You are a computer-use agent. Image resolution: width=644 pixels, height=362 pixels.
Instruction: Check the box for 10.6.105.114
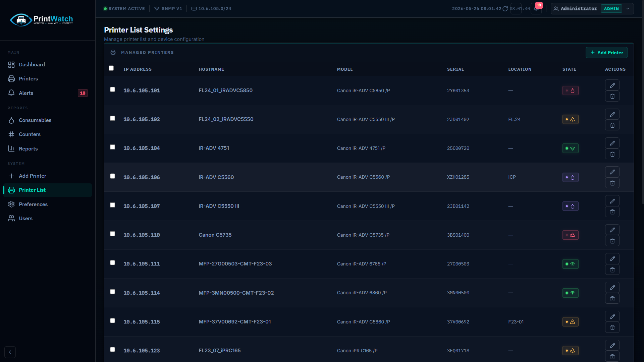(113, 292)
